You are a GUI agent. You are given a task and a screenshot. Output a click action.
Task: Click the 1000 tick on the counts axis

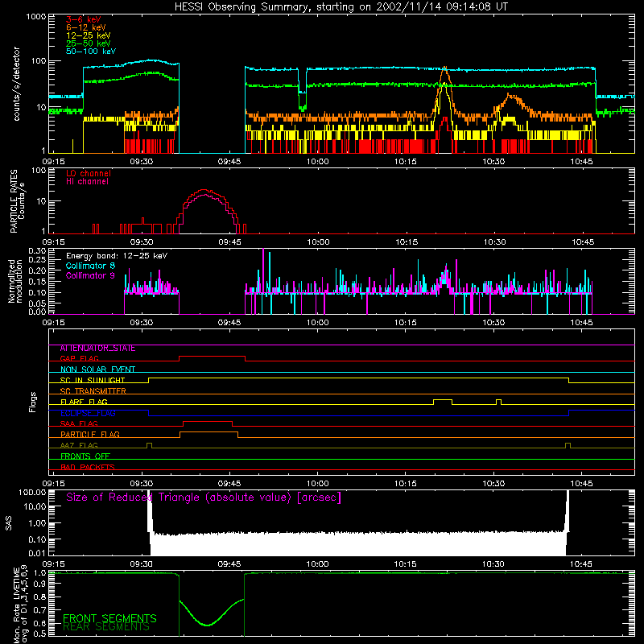tap(36, 17)
